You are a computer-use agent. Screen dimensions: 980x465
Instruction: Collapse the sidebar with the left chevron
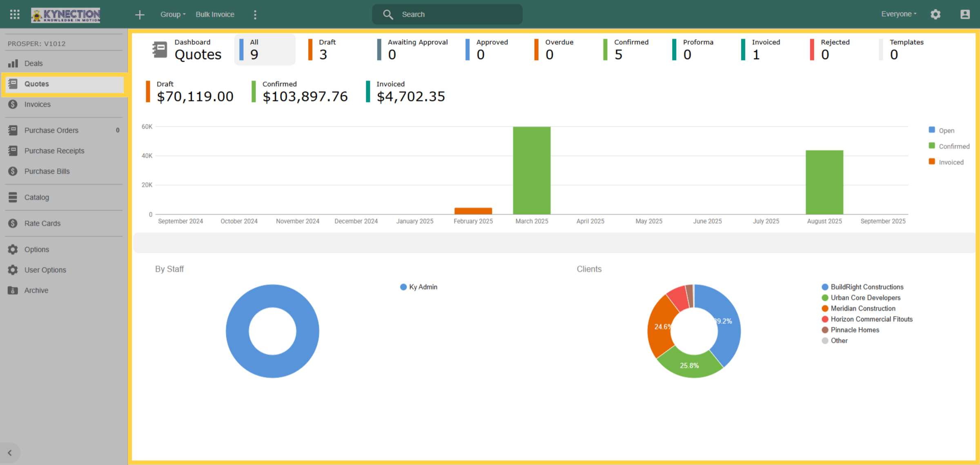[x=10, y=453]
